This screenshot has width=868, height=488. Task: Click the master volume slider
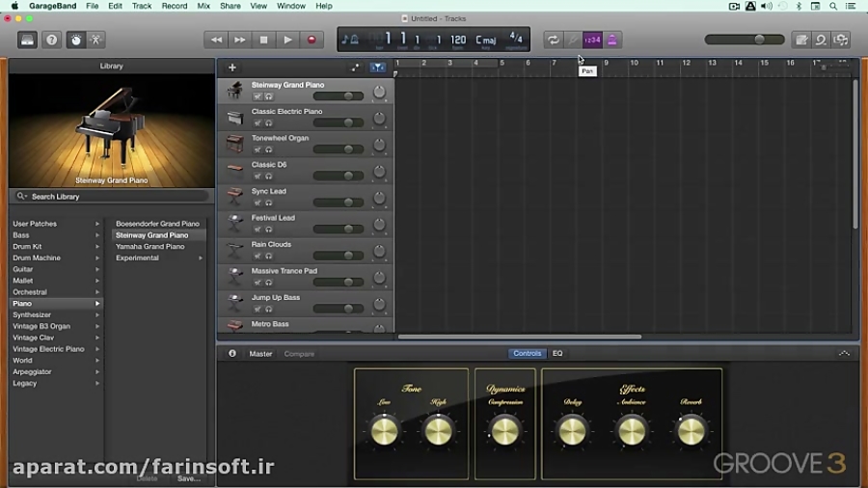click(x=745, y=40)
